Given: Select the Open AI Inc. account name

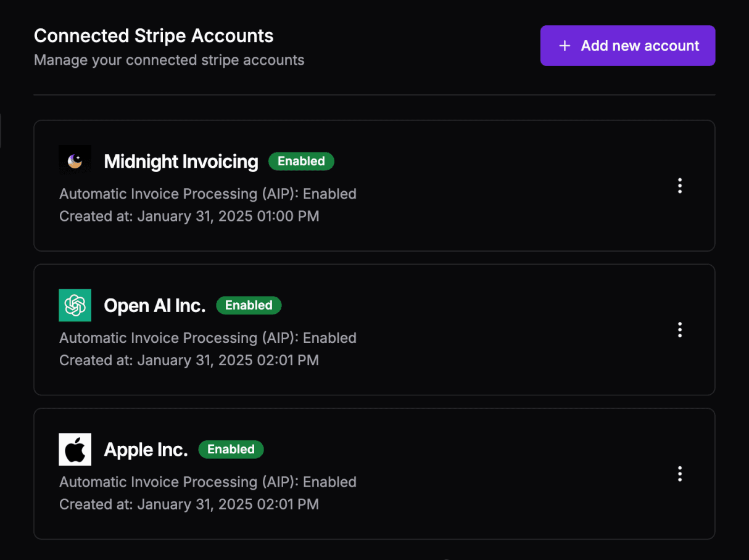Looking at the screenshot, I should (155, 305).
